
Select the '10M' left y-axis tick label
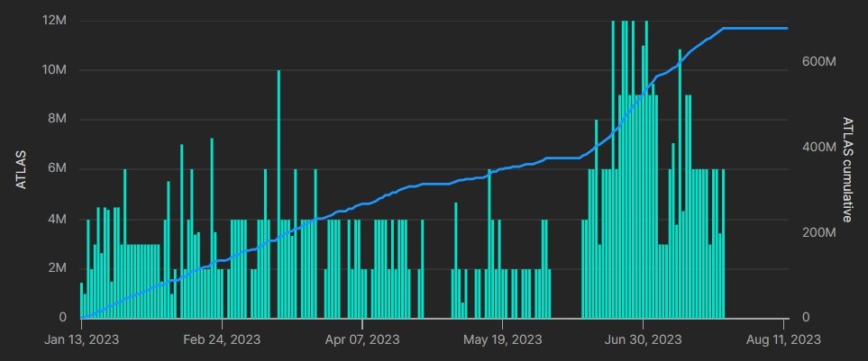coord(56,70)
